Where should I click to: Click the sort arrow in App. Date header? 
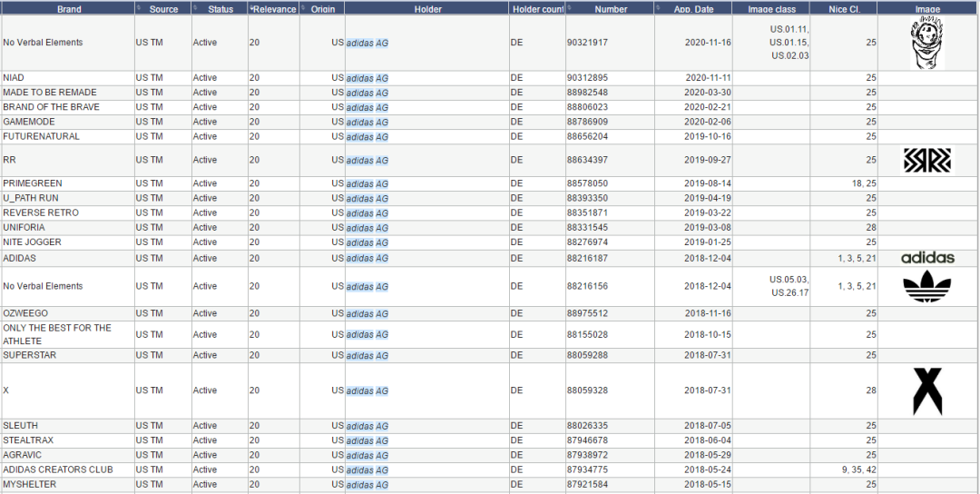pyautogui.click(x=658, y=7)
